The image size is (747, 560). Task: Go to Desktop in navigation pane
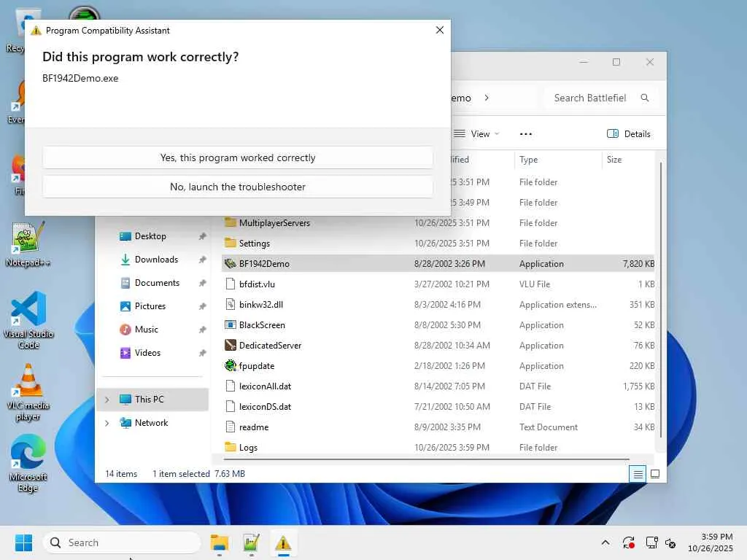(150, 236)
